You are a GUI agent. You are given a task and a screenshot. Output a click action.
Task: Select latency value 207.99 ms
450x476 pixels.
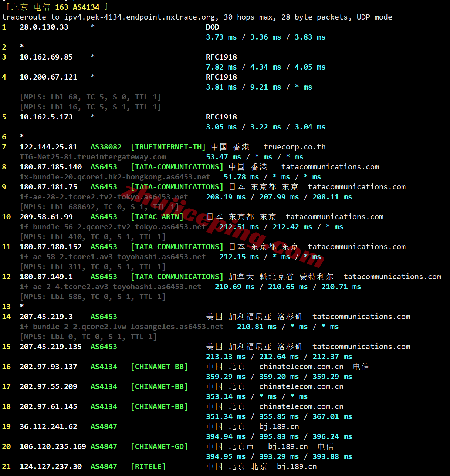[279, 197]
